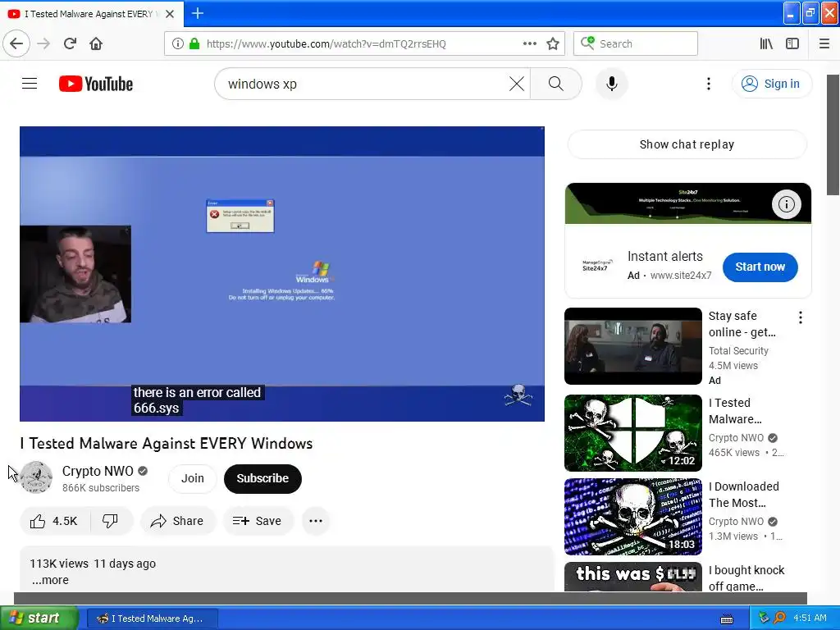Click the YouTube search magnifier button
840x630 pixels.
[x=556, y=84]
